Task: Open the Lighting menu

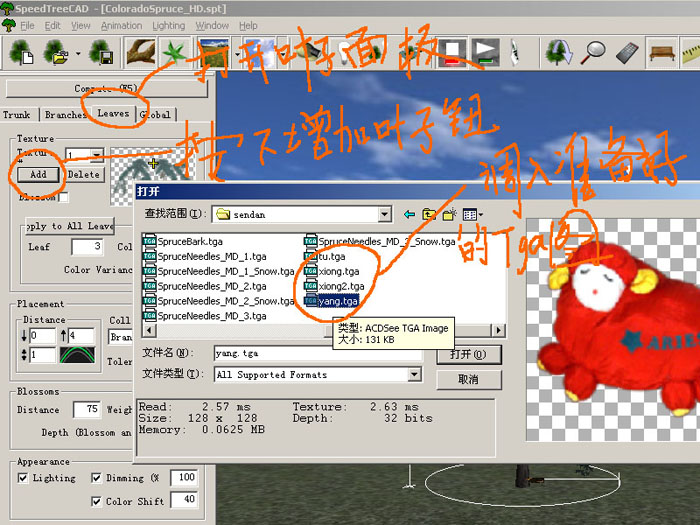Action: (x=169, y=26)
